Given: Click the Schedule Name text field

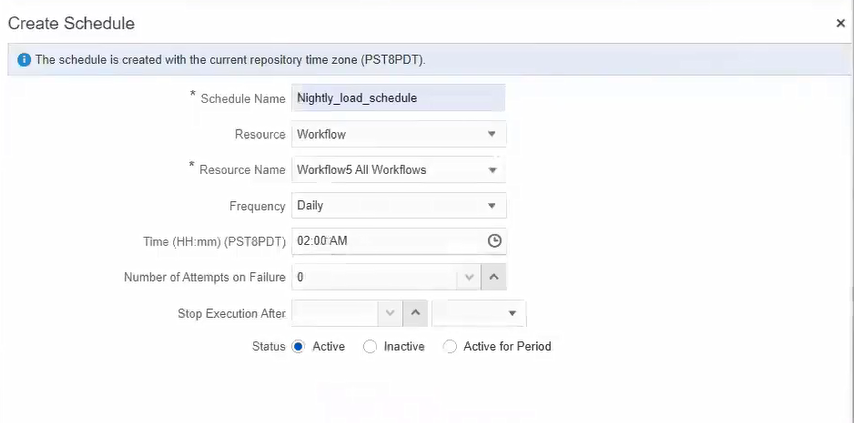Looking at the screenshot, I should (398, 98).
